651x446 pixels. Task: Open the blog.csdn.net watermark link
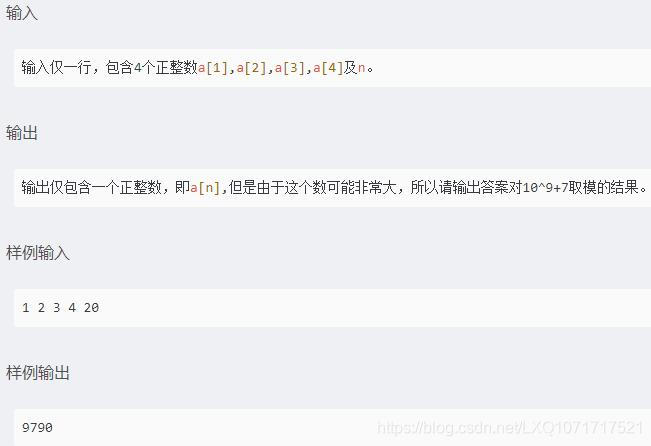coord(511,427)
